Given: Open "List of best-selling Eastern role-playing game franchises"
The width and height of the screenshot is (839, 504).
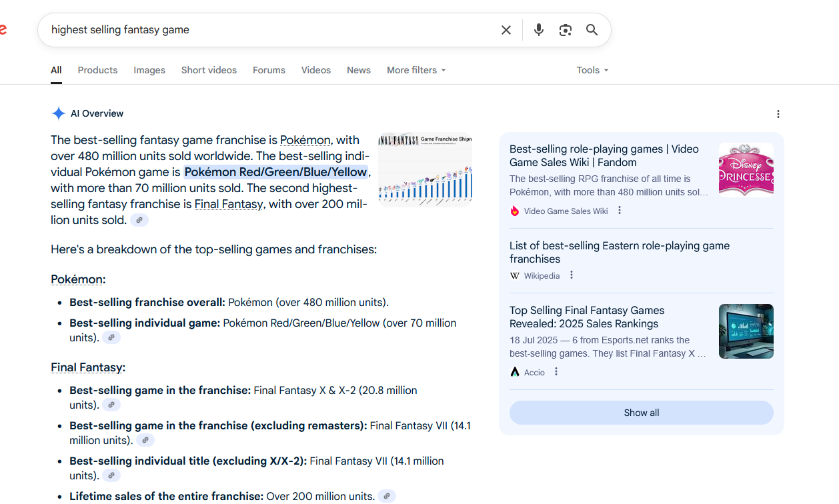Looking at the screenshot, I should pos(620,253).
